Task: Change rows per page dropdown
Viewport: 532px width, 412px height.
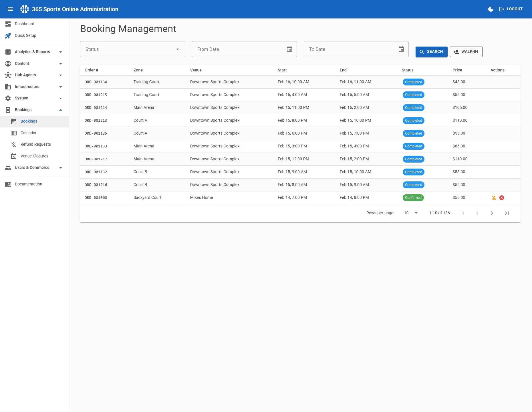Action: point(411,213)
